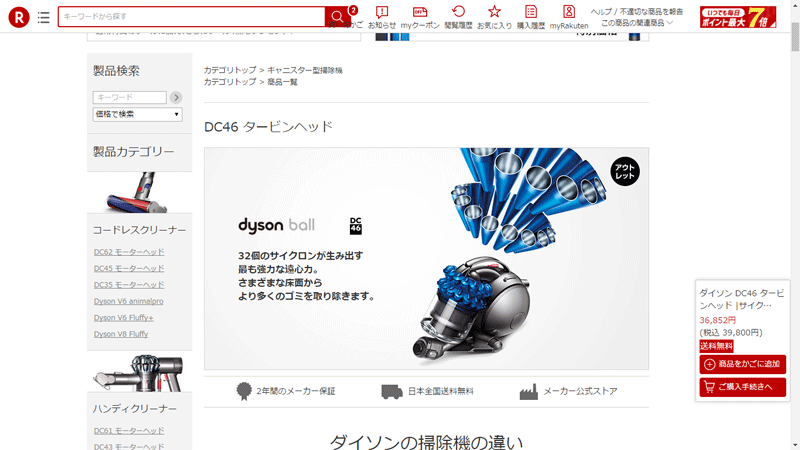Click 商品一覧 breadcrumb link
The image size is (800, 450).
pos(282,82)
